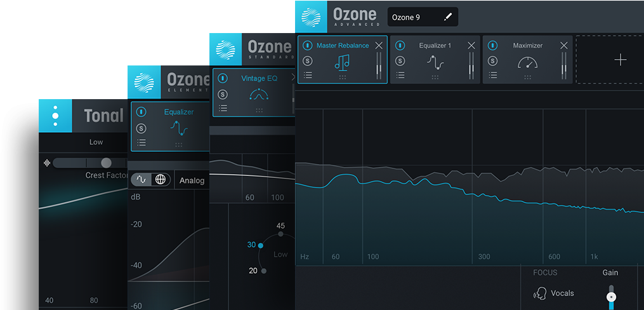
Task: Select the Equalizer curve icon in Elements
Action: pyautogui.click(x=179, y=128)
